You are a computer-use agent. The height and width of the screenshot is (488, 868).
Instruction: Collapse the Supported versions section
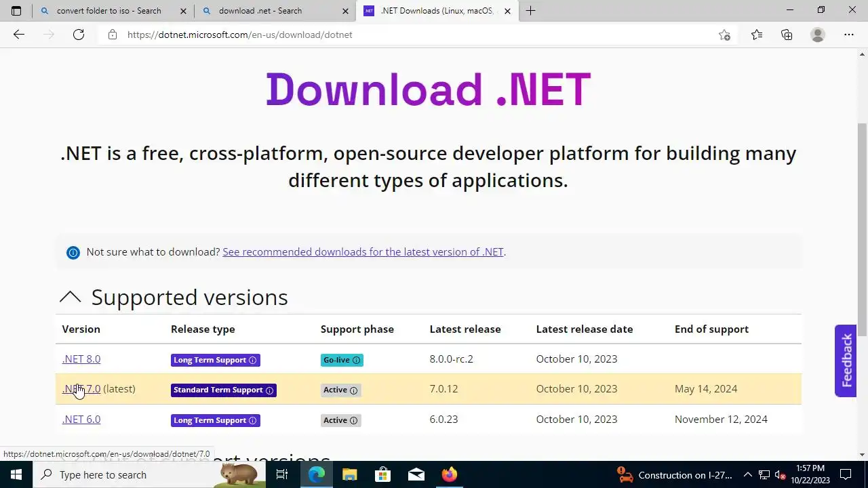[71, 297]
